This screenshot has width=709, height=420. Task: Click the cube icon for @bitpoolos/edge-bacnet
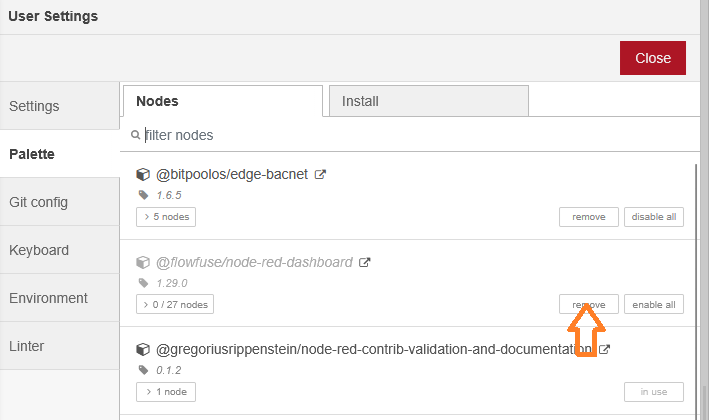pos(143,174)
